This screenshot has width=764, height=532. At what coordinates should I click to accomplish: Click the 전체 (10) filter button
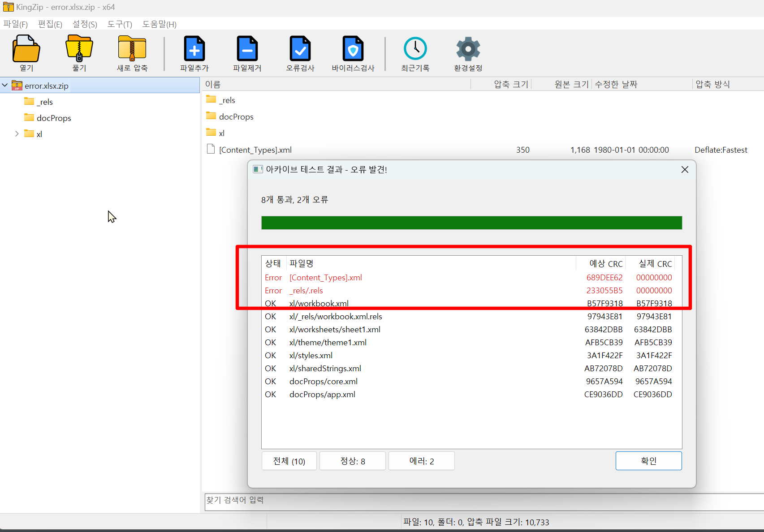coord(289,461)
